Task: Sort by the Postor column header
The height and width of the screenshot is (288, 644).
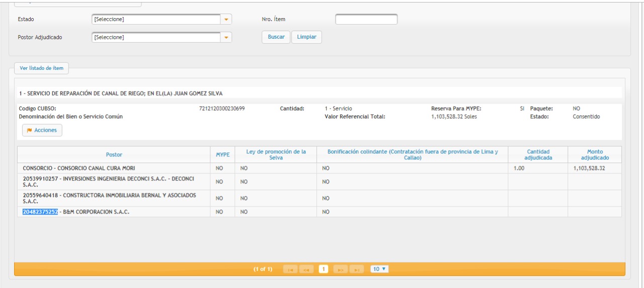Action: [114, 155]
